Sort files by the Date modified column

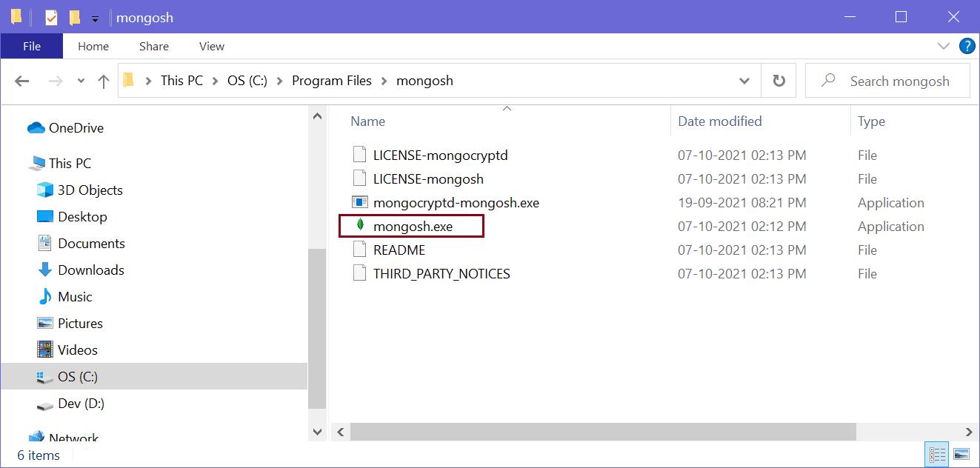click(x=719, y=121)
